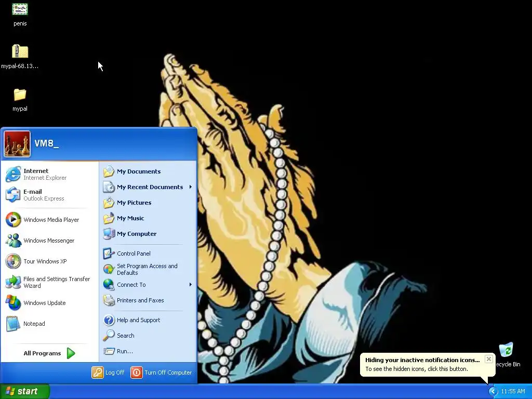Click the Start button on taskbar

pos(25,392)
